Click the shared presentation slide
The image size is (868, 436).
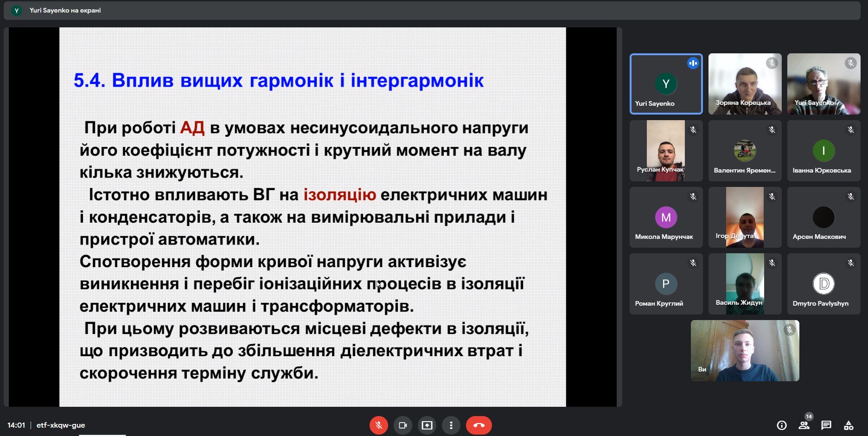click(x=313, y=217)
